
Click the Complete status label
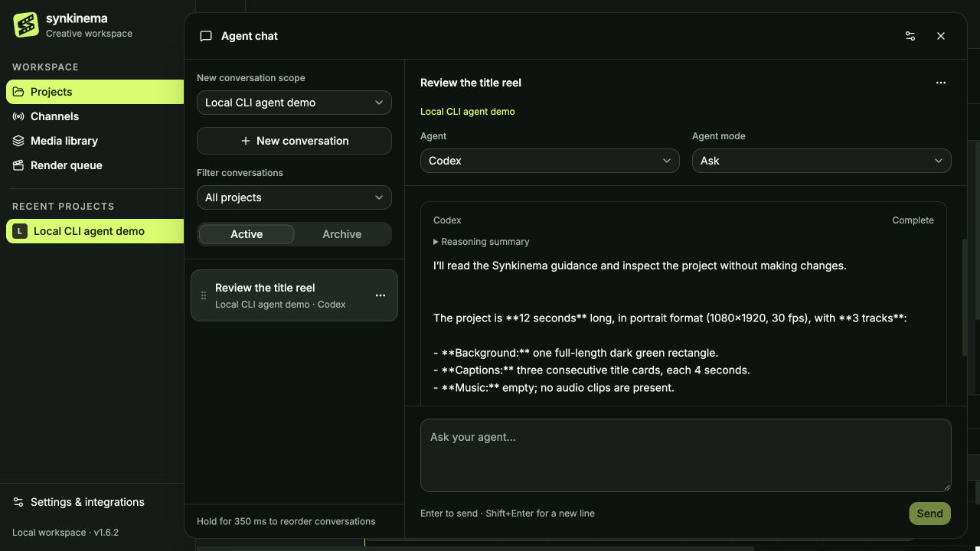[x=913, y=220]
